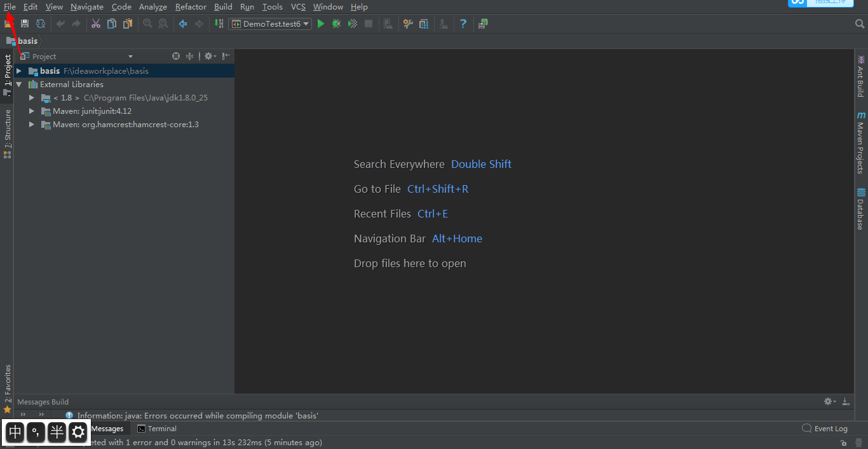Click the blue Help question mark icon
Viewport: 868px width, 449px height.
(463, 24)
